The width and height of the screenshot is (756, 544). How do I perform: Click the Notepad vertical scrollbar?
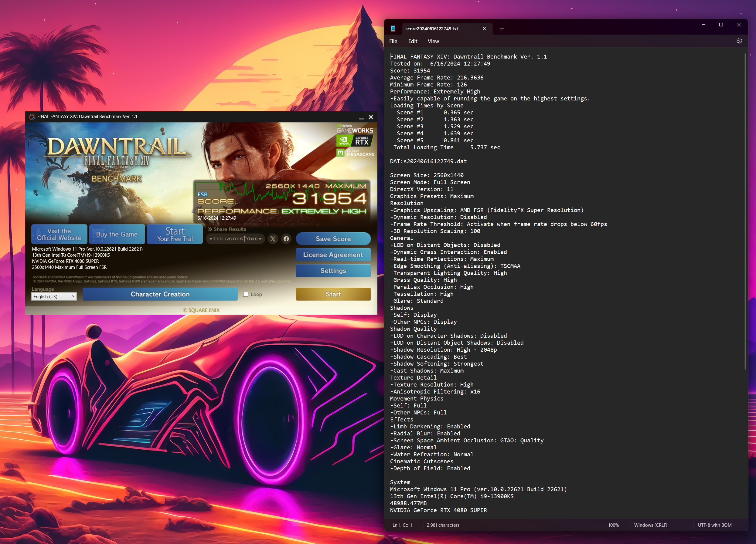[745, 211]
